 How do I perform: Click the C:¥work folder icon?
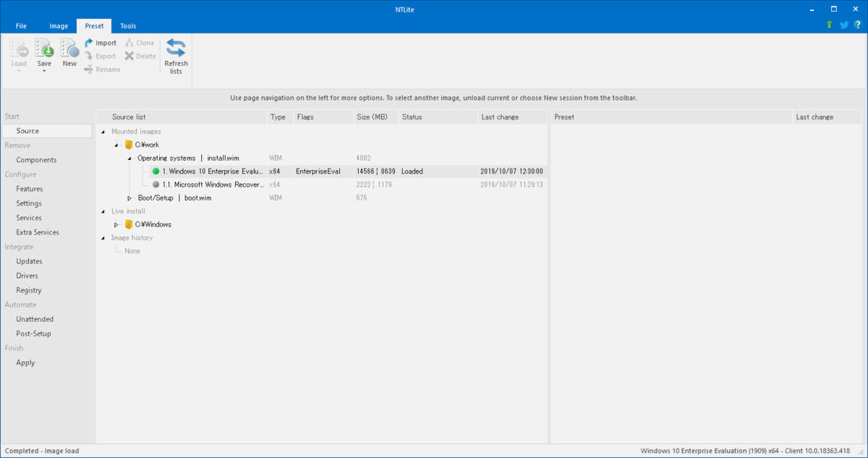[129, 145]
